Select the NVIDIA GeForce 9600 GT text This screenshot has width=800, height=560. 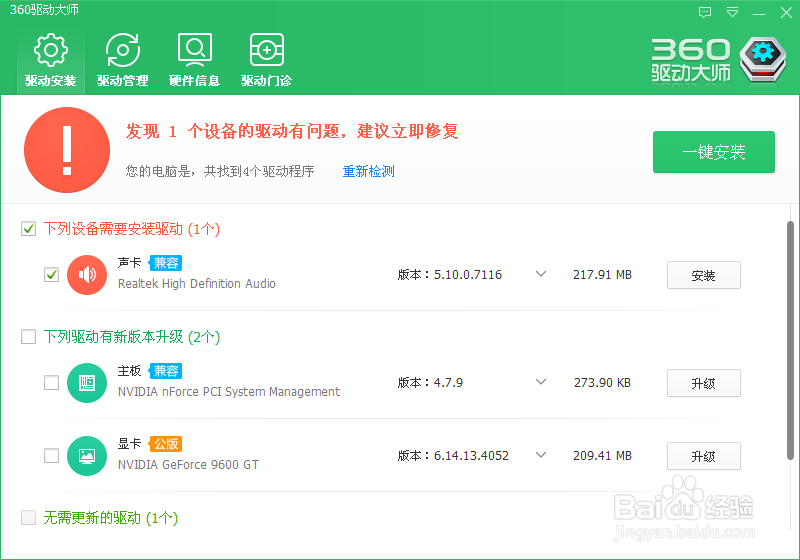(188, 465)
